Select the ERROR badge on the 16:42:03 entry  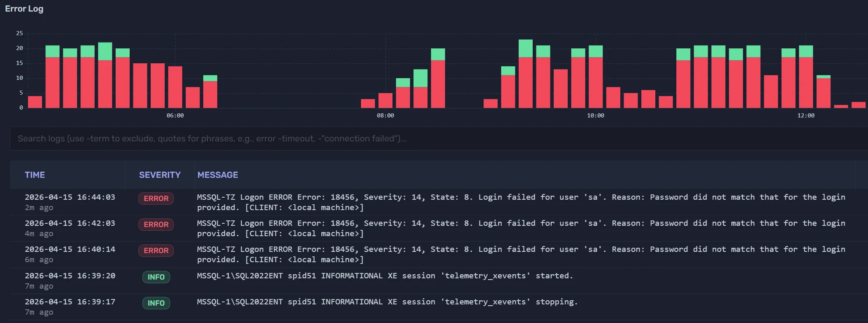click(156, 225)
